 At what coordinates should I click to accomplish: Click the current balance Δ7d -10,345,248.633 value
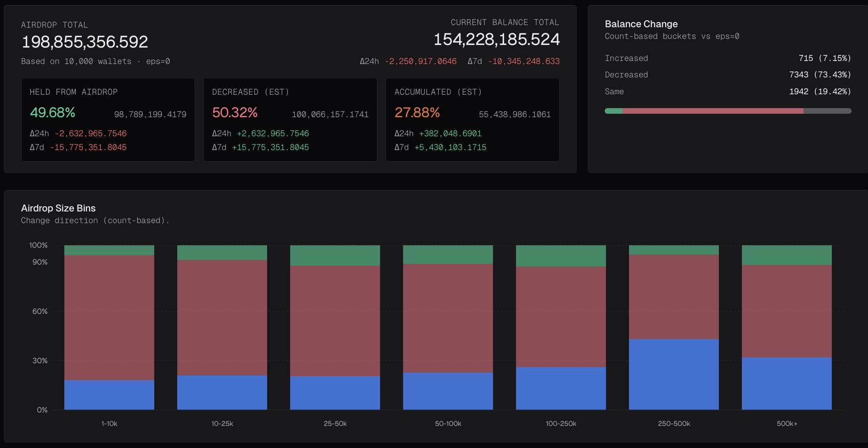[x=523, y=61]
